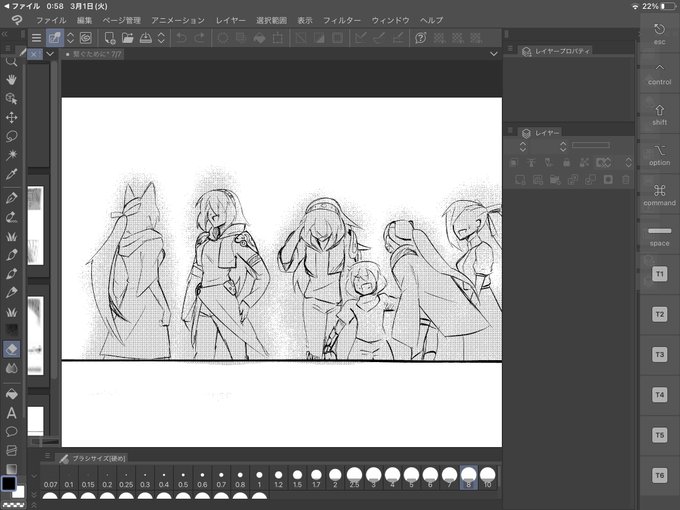Screen dimensions: 680x510
Task: Select the Lasso selection tool
Action: (11, 136)
